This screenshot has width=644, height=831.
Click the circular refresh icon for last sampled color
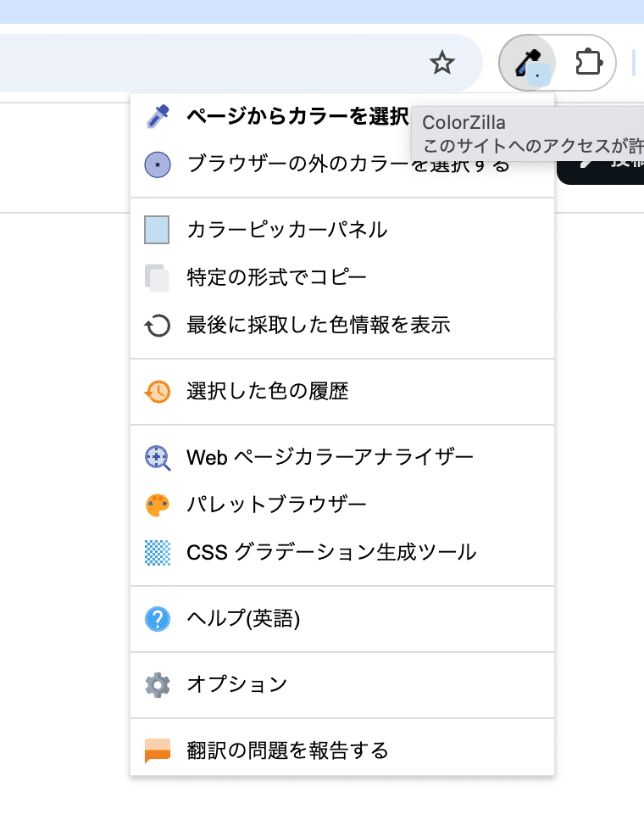click(x=157, y=325)
